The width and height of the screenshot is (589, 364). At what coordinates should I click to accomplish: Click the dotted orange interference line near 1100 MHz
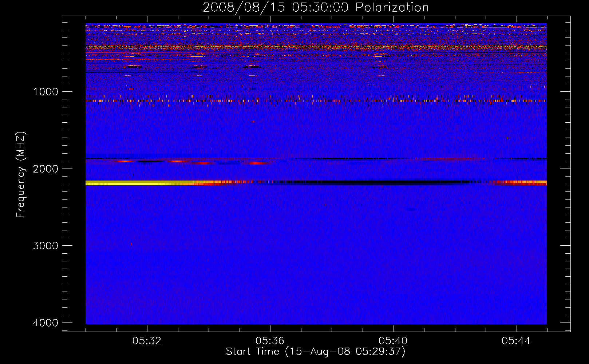point(316,100)
